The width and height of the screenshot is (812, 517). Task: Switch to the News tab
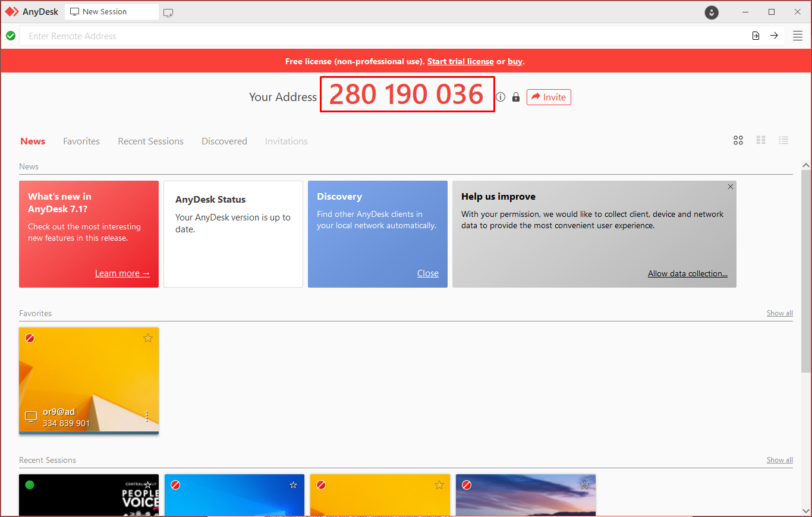(x=33, y=141)
